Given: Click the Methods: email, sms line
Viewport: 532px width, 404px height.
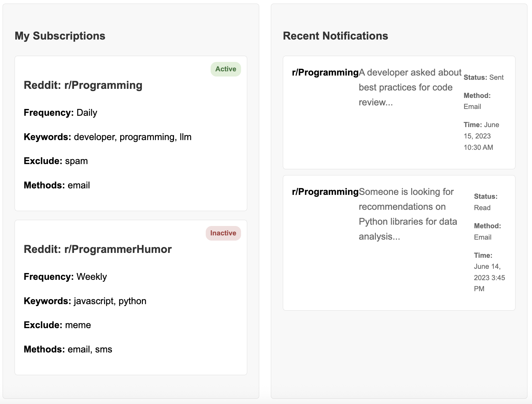Looking at the screenshot, I should (68, 349).
